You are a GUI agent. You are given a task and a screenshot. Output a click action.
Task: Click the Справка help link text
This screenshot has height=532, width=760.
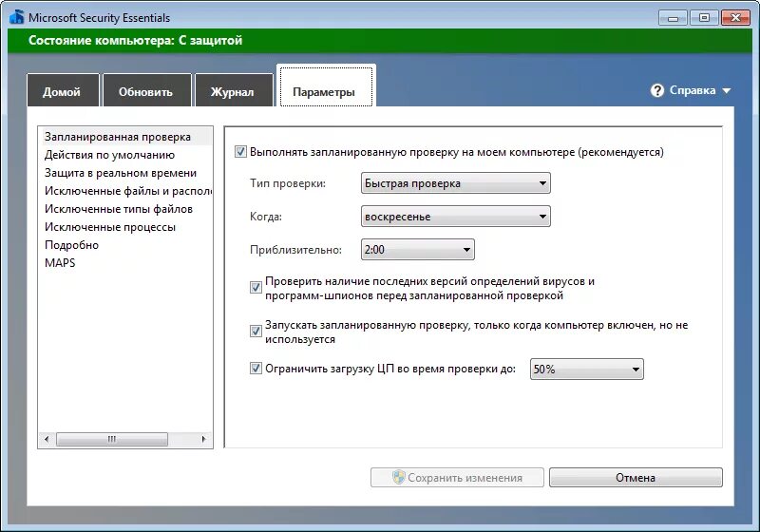coord(693,90)
